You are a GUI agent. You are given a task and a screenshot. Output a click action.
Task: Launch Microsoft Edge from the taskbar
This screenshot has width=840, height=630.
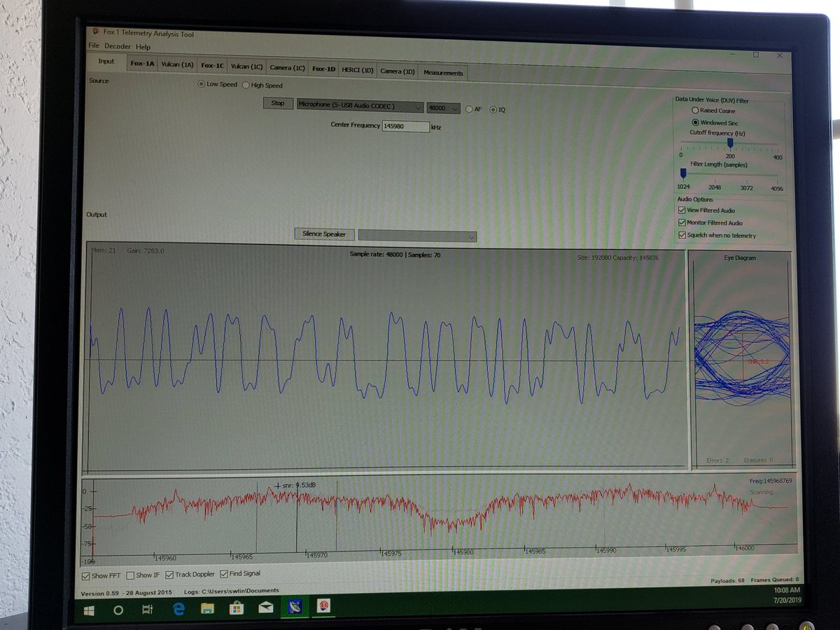(178, 609)
